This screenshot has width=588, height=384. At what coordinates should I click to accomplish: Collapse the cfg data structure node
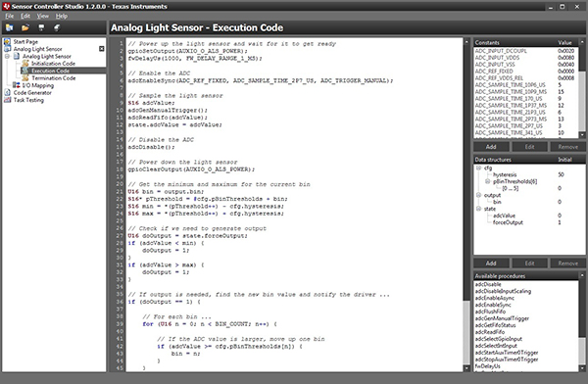(x=478, y=168)
